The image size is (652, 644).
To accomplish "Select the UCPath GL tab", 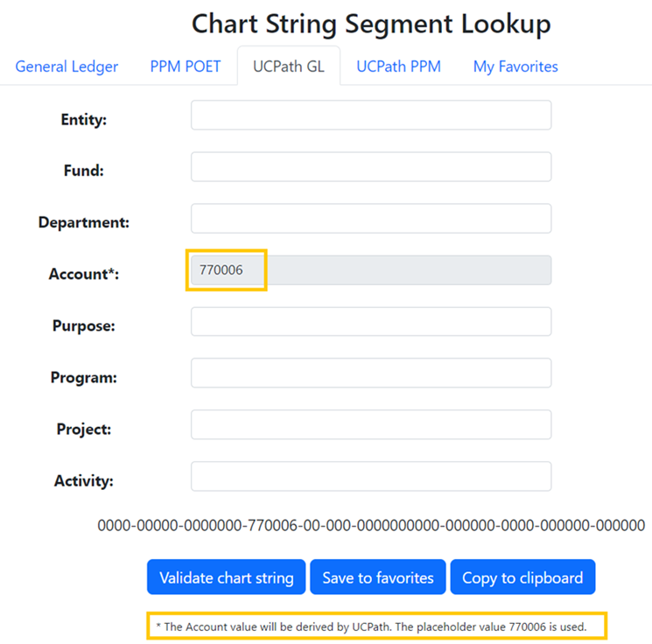I will (x=289, y=66).
